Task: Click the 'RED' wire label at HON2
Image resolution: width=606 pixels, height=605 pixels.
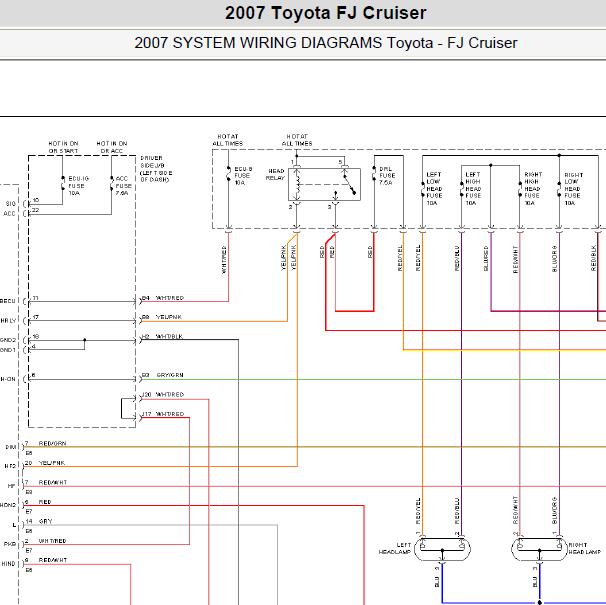Action: (x=45, y=502)
